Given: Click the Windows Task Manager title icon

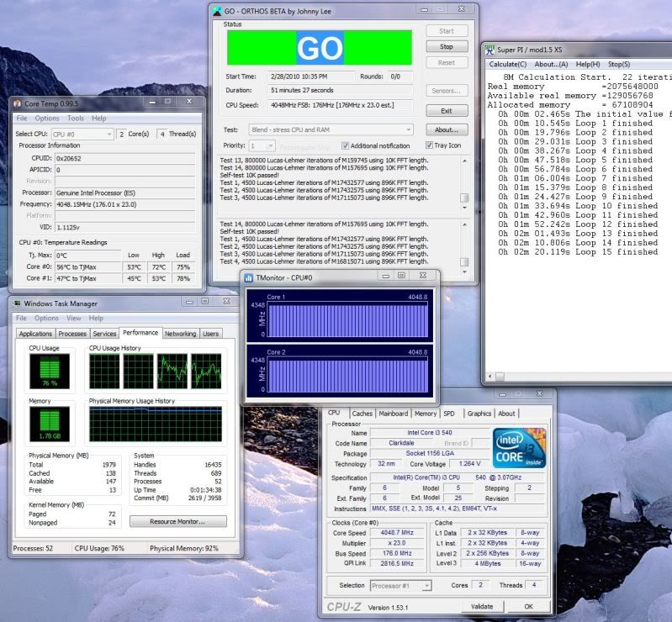Looking at the screenshot, I should point(16,303).
